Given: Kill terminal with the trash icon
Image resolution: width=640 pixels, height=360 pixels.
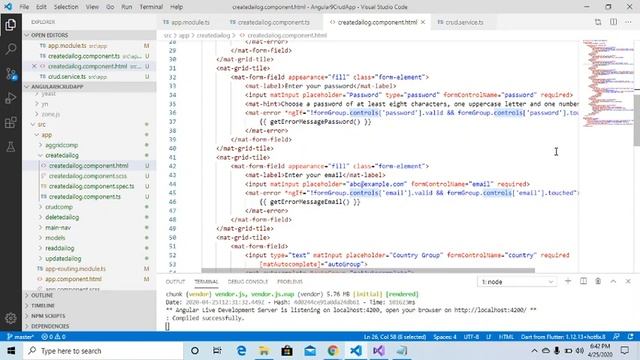Looking at the screenshot, I should [x=598, y=281].
